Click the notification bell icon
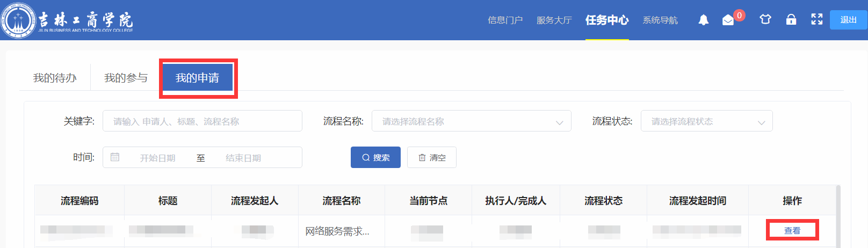The height and width of the screenshot is (248, 868). [x=703, y=20]
